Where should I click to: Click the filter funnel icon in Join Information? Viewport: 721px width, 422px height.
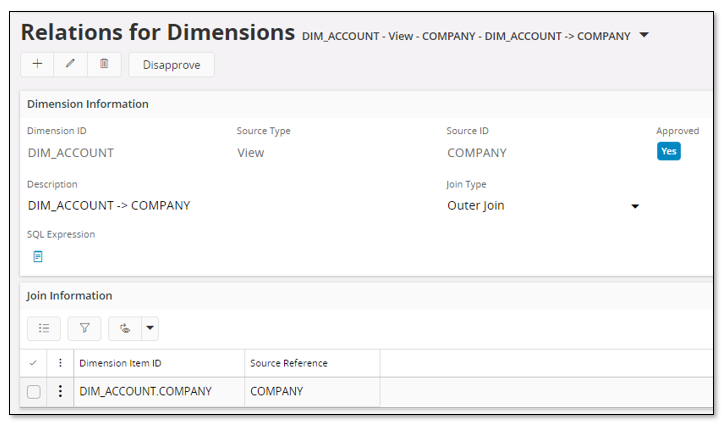pos(84,328)
